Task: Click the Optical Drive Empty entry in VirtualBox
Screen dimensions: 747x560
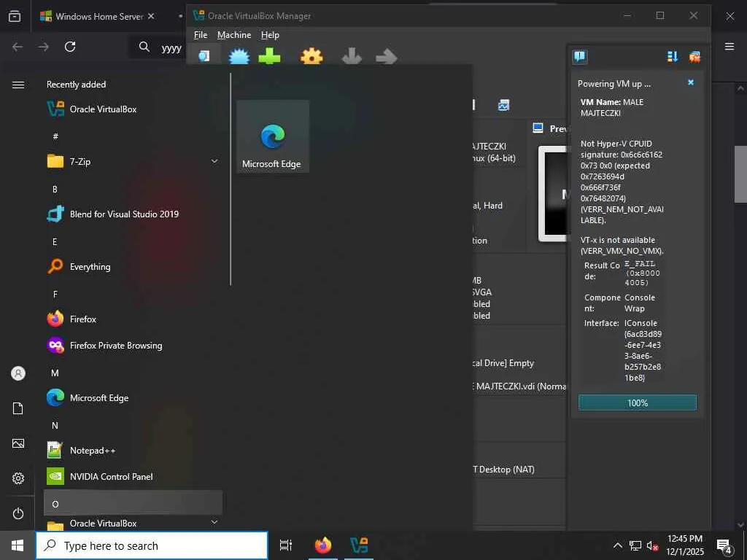Action: [503, 363]
